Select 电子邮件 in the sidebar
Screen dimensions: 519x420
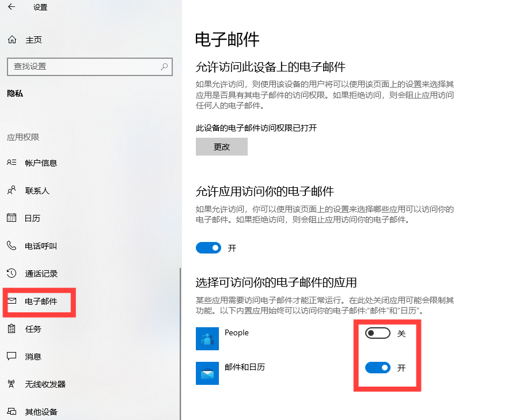(40, 301)
